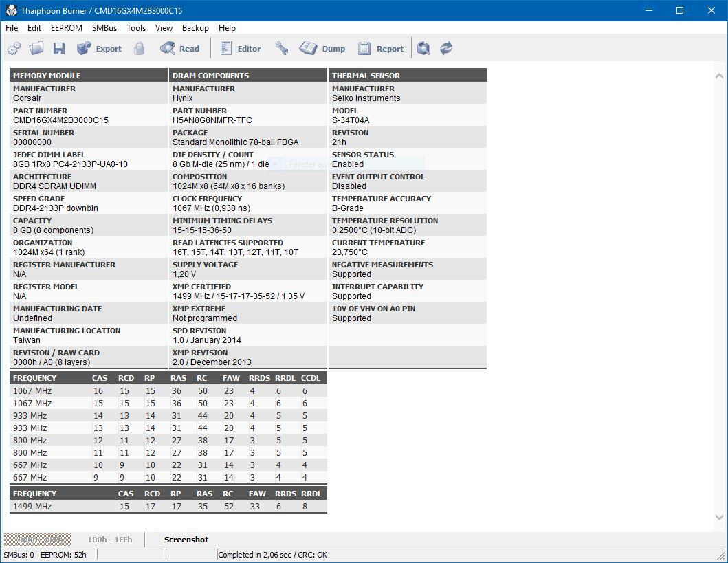This screenshot has width=728, height=563.
Task: Click the DRAM COMPONENTS column header
Action: click(x=248, y=75)
